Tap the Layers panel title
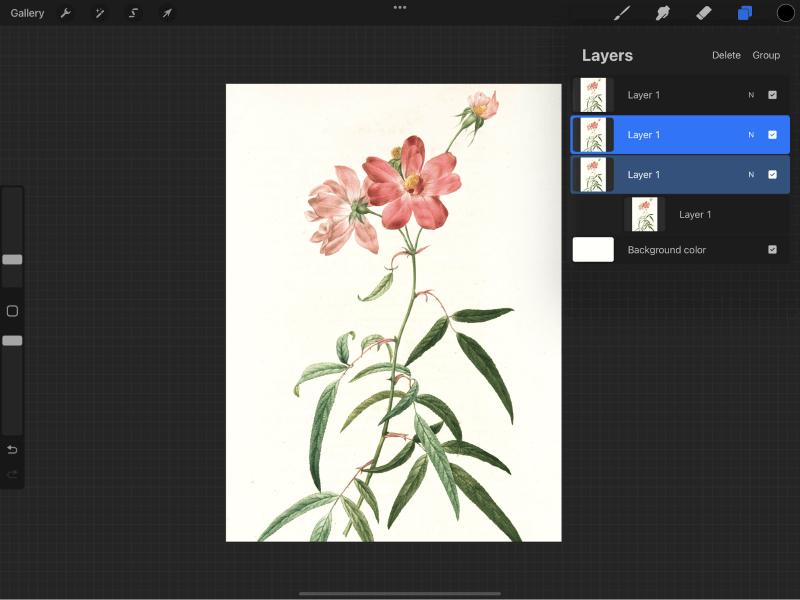The image size is (800, 600). pyautogui.click(x=607, y=55)
